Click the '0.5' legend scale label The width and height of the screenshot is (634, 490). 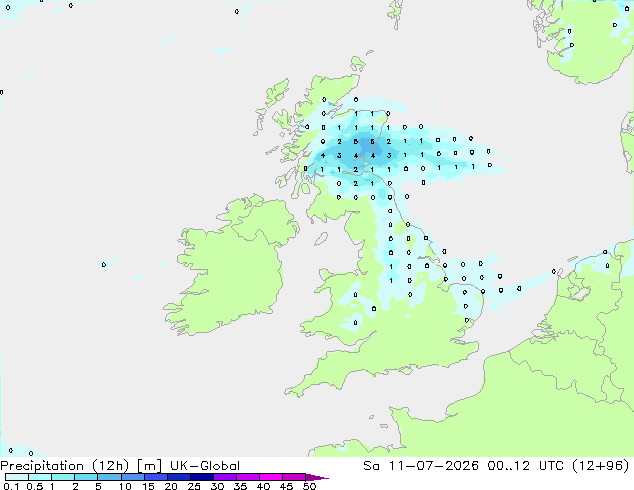click(x=34, y=486)
